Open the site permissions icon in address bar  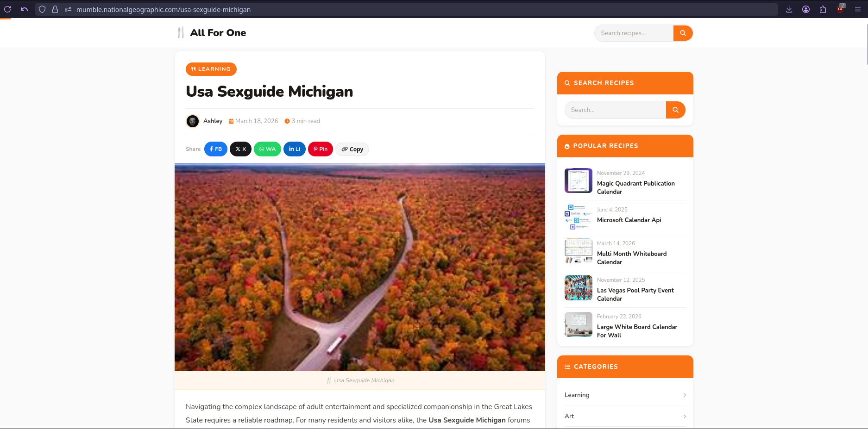coord(68,9)
